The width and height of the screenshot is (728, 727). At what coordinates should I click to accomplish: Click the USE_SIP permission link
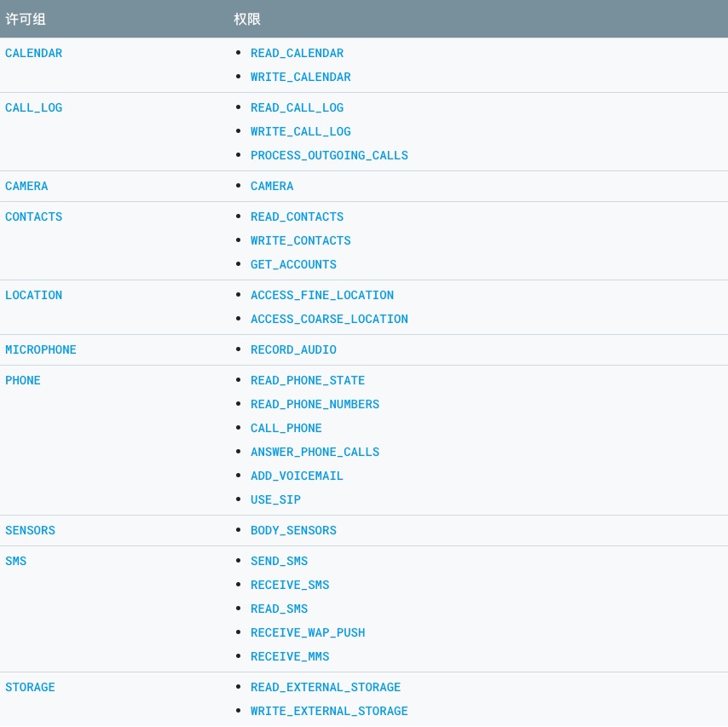point(275,499)
